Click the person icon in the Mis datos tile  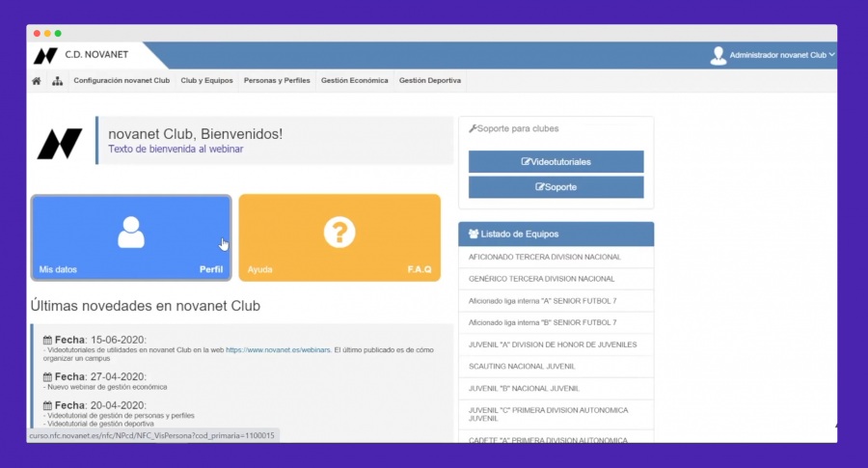coord(131,232)
